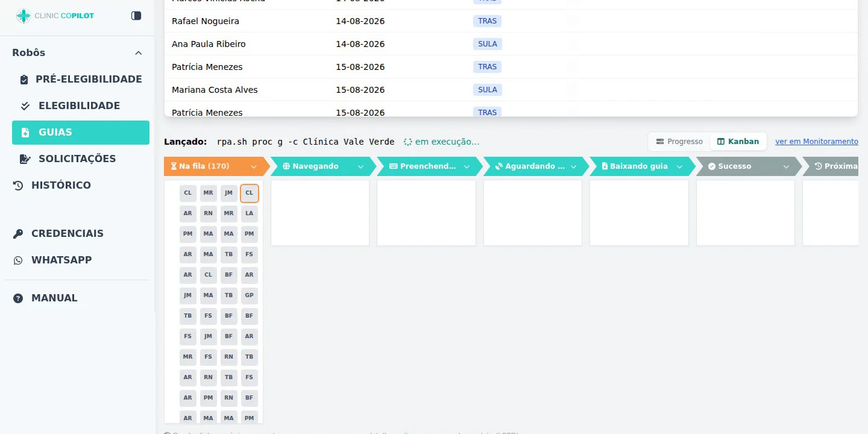Click the Clinic Copilot logo
This screenshot has height=434, width=868.
[55, 16]
